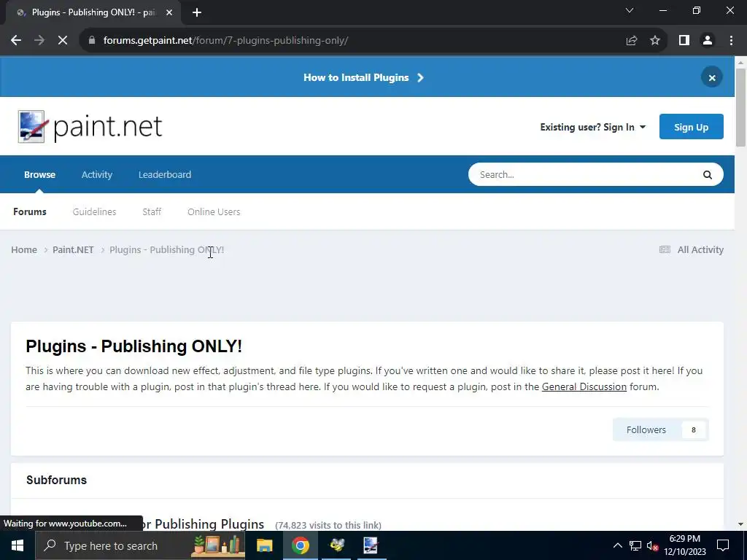This screenshot has width=747, height=560.
Task: Open the notification center icon
Action: tap(723, 545)
